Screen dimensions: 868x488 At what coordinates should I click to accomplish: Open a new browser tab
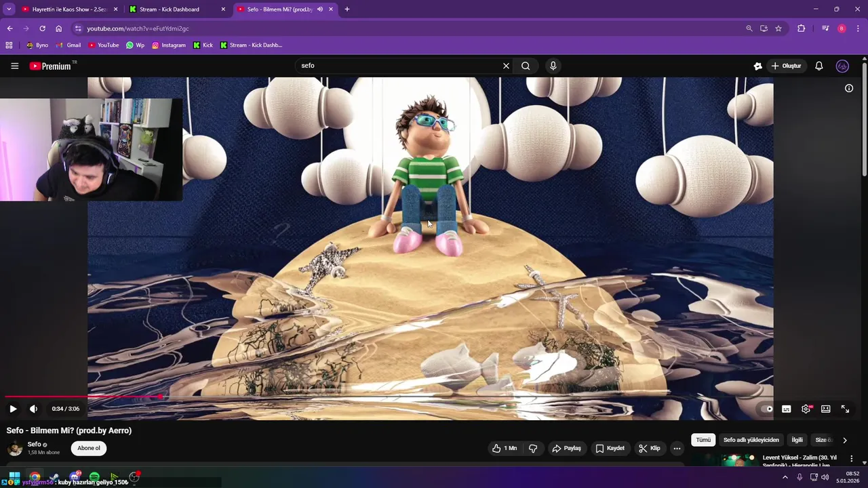[347, 9]
